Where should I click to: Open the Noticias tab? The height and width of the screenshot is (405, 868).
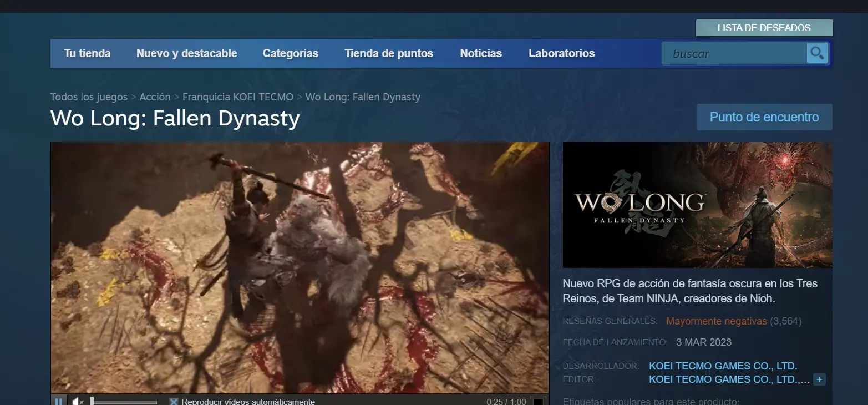[481, 53]
